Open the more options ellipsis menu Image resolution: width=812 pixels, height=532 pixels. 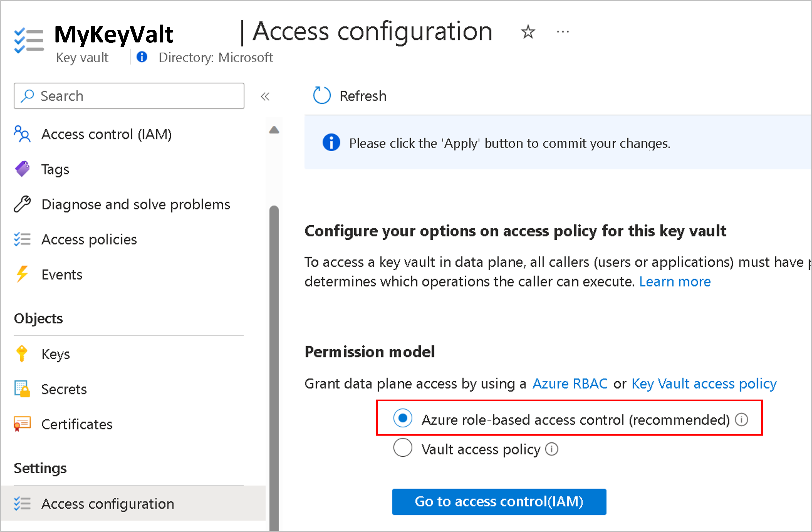[563, 32]
